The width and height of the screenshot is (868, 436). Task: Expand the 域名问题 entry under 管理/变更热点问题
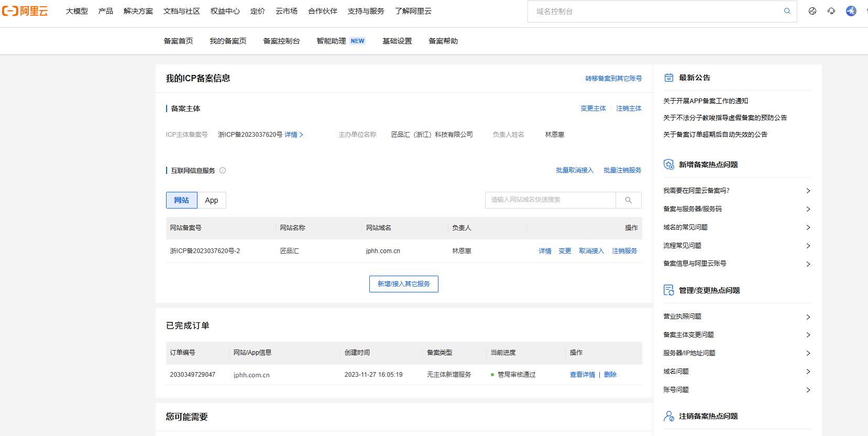(x=737, y=372)
